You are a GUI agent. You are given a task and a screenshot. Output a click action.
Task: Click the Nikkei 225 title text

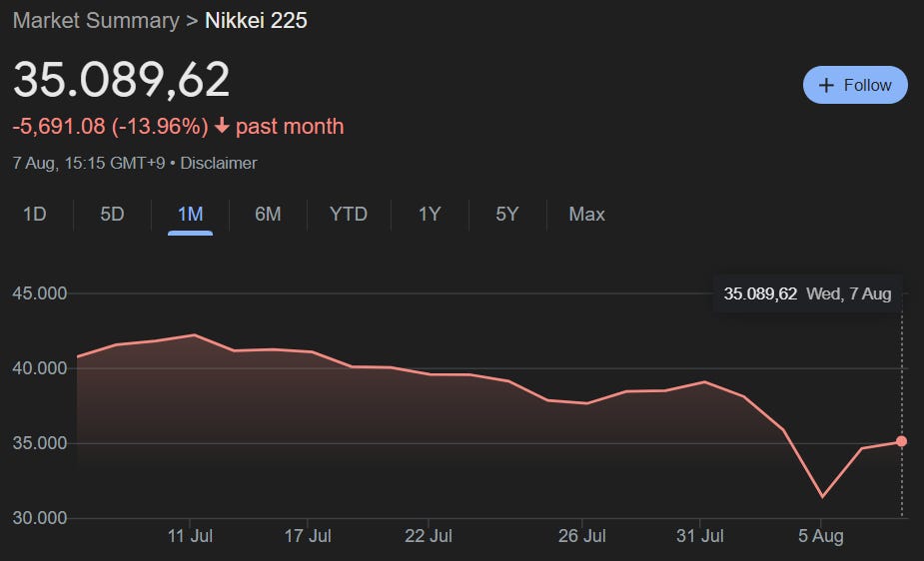point(256,21)
